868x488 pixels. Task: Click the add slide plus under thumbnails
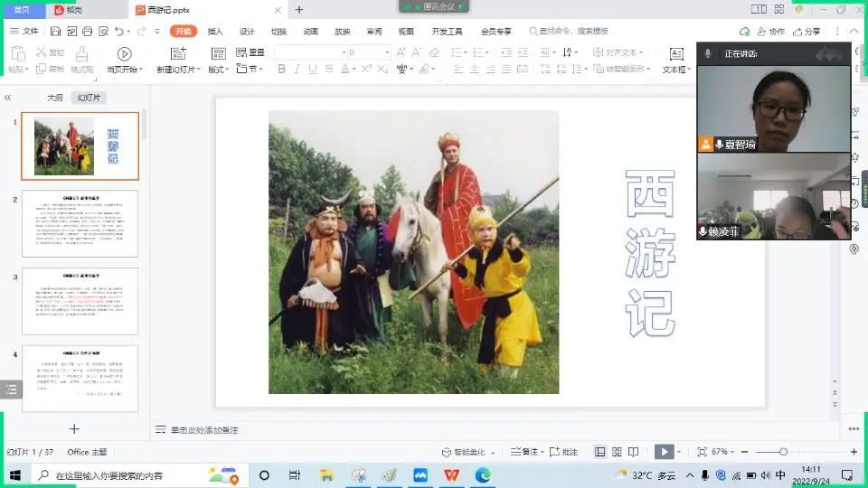[74, 428]
